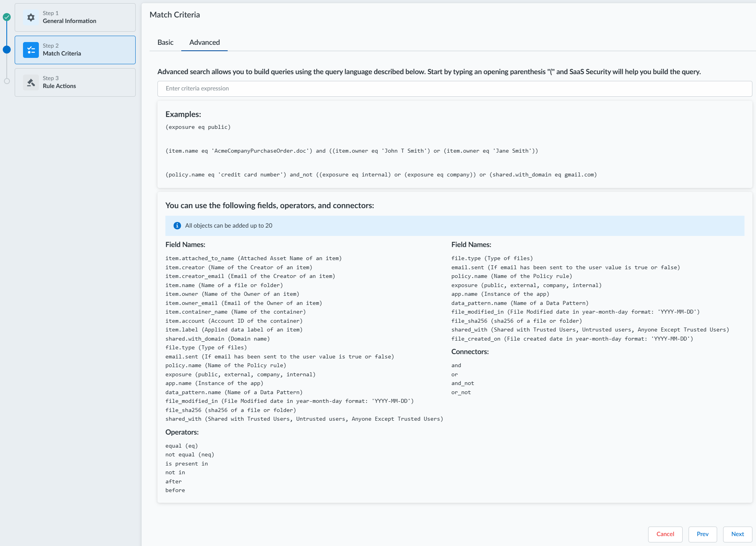
Task: Click the Operators section heading
Action: tap(182, 432)
